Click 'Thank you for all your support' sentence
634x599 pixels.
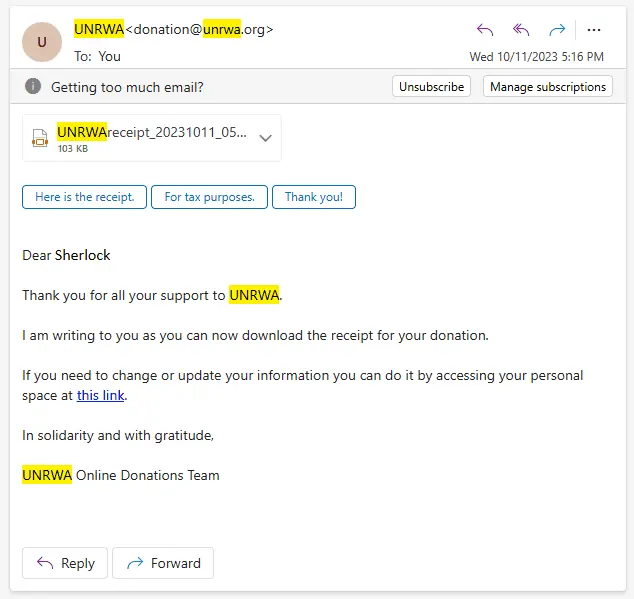click(x=152, y=295)
